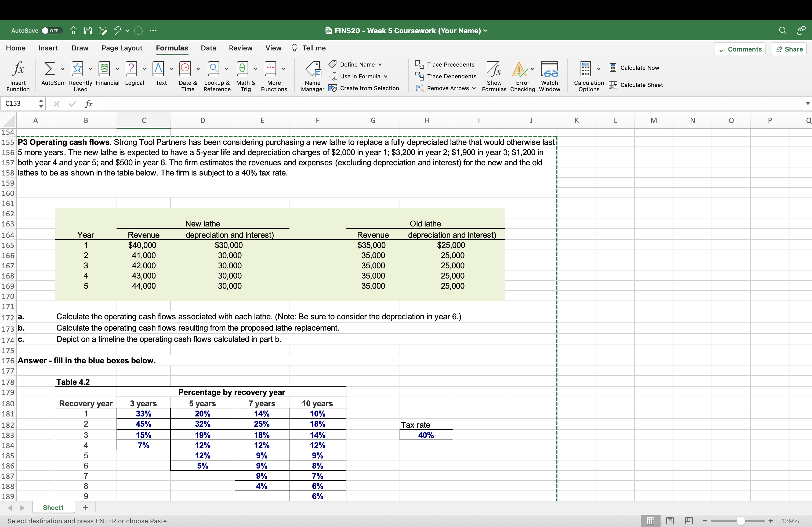Click Trace Dependents
812x527 pixels.
(446, 76)
